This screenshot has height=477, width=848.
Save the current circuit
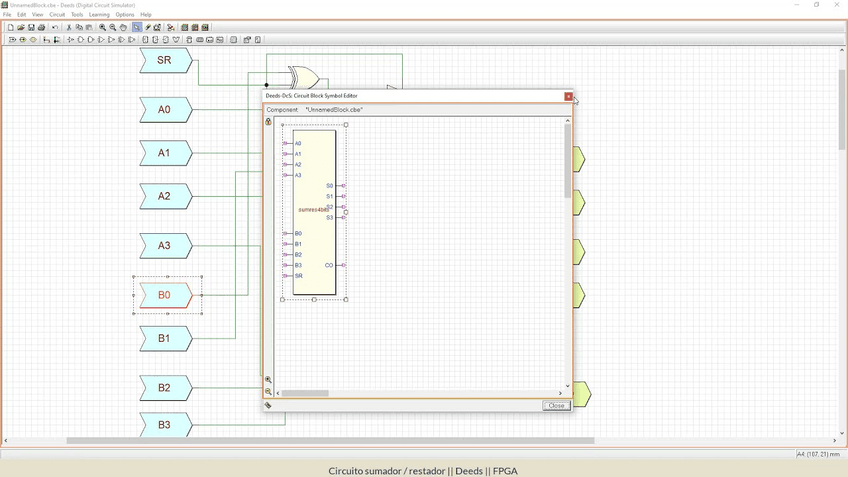click(31, 28)
